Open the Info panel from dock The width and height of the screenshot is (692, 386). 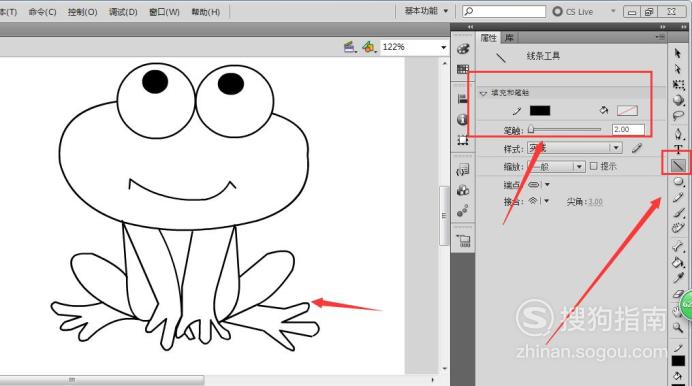[463, 119]
